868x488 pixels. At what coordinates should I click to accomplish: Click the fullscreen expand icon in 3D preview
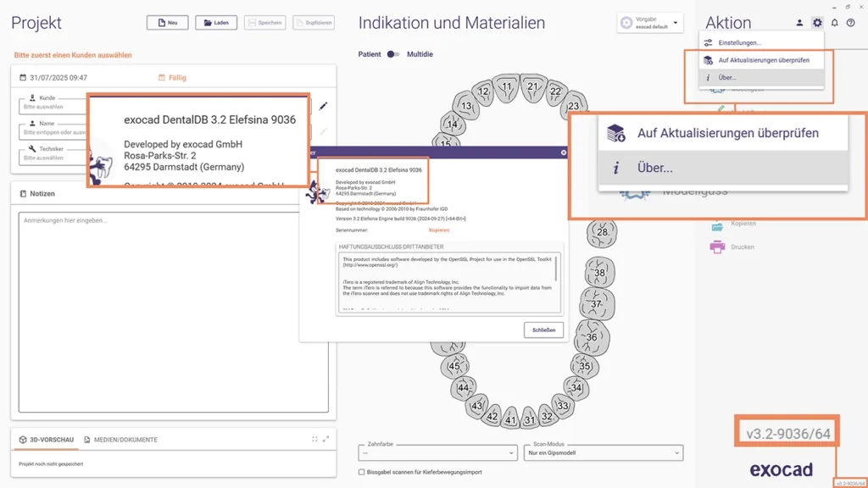(325, 439)
